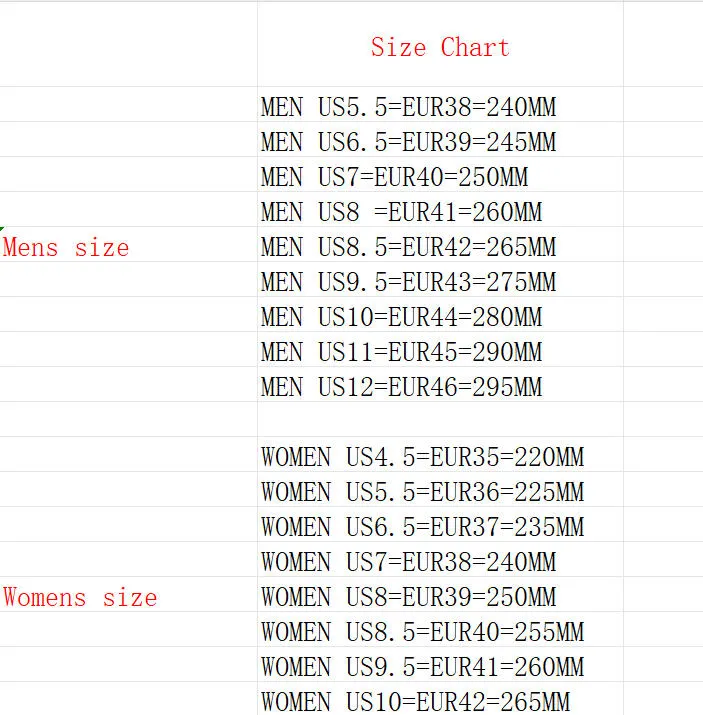Image resolution: width=703 pixels, height=715 pixels.
Task: Click the WOMEN US5.5=EUR36=225MM cell
Action: pyautogui.click(x=440, y=489)
